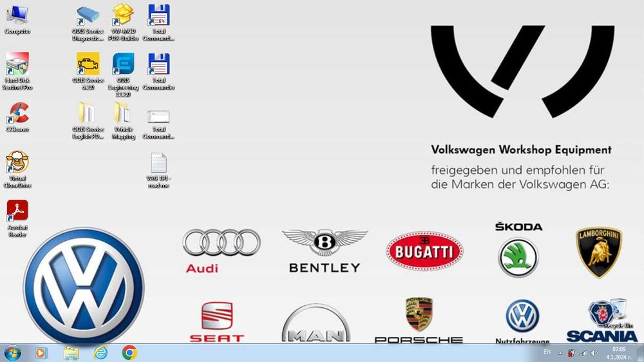
Task: Launch Google Chrome from taskbar
Action: 129,353
